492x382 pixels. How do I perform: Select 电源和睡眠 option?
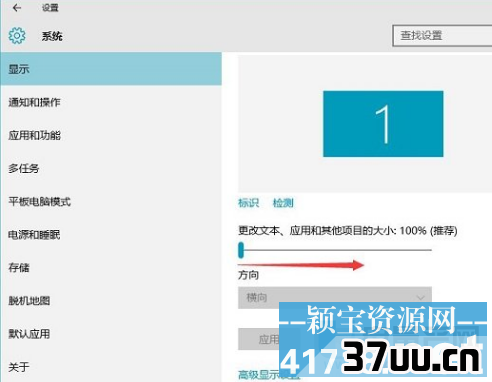coord(111,235)
